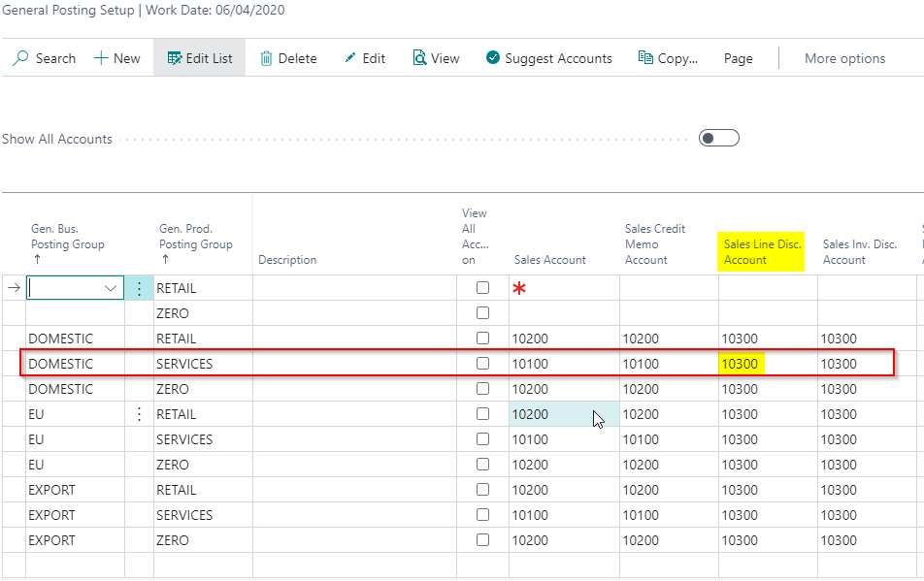
Task: Open the More options menu
Action: click(843, 58)
